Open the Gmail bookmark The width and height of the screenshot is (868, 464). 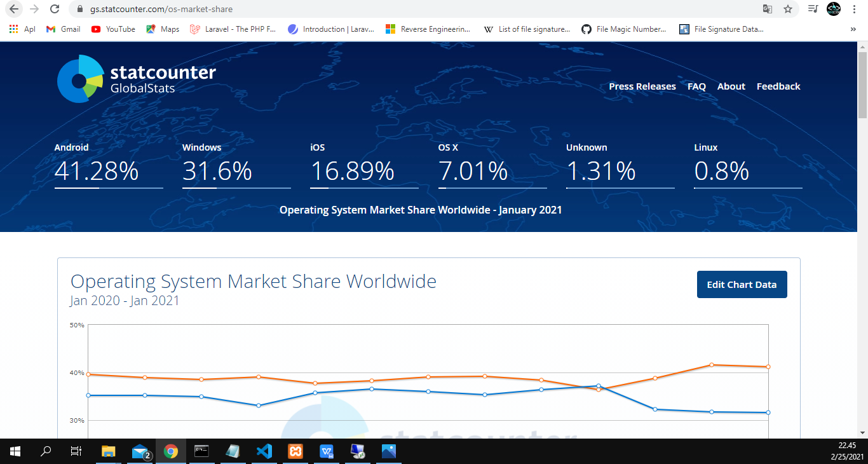[x=64, y=29]
